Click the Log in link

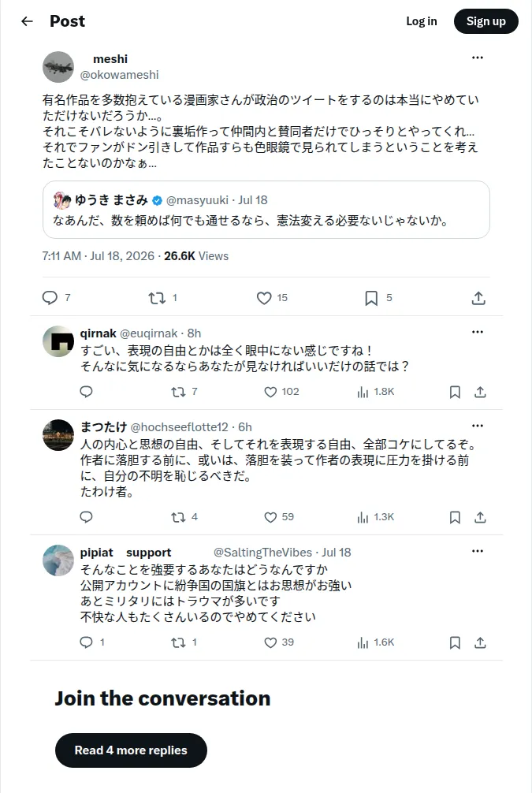click(x=421, y=21)
